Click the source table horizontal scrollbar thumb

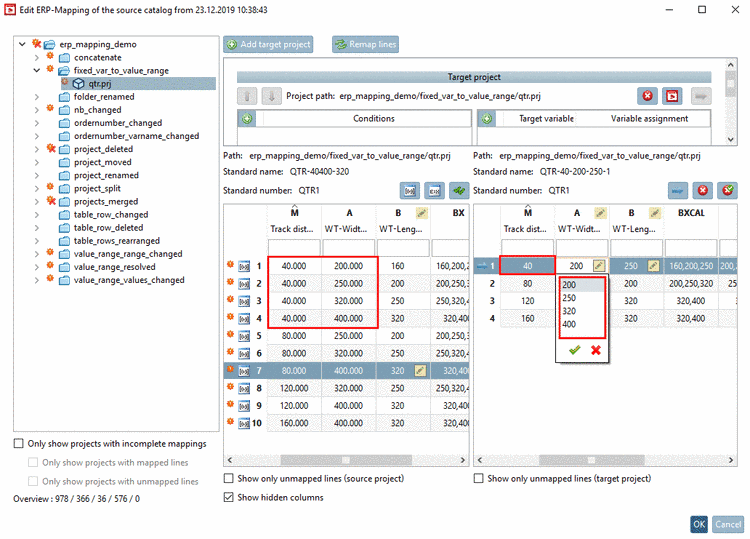coord(346,460)
